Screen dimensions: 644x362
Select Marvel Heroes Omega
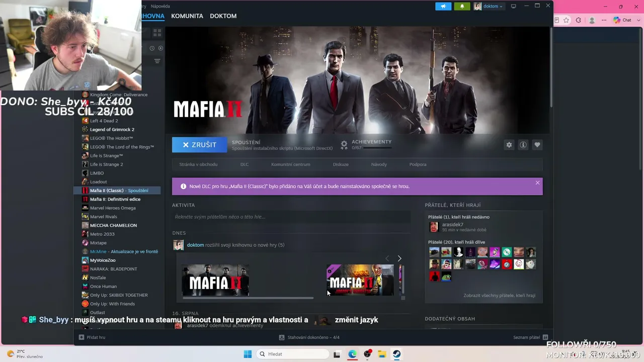pos(113,208)
